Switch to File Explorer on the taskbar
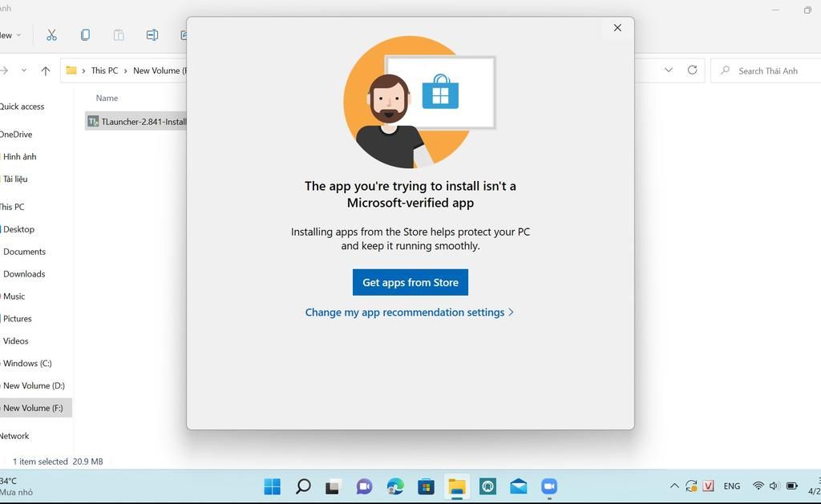The image size is (821, 504). coord(456,486)
